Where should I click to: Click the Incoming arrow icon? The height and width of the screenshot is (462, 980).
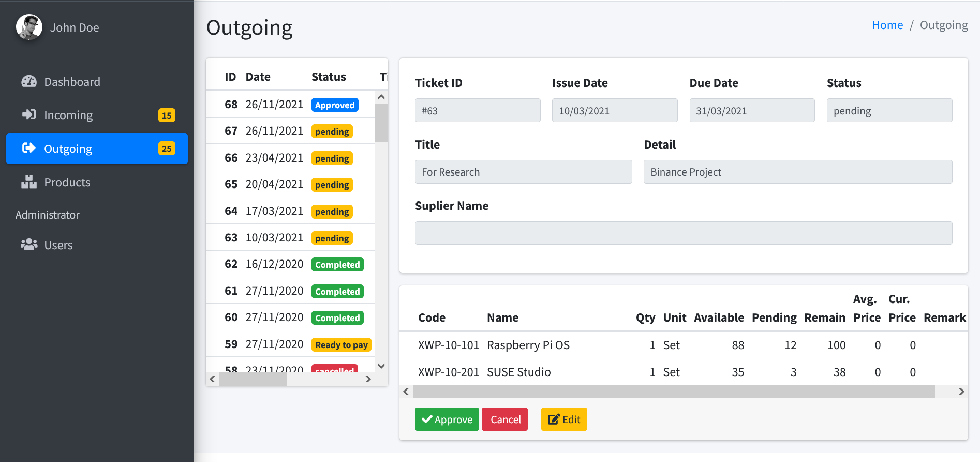pos(29,114)
